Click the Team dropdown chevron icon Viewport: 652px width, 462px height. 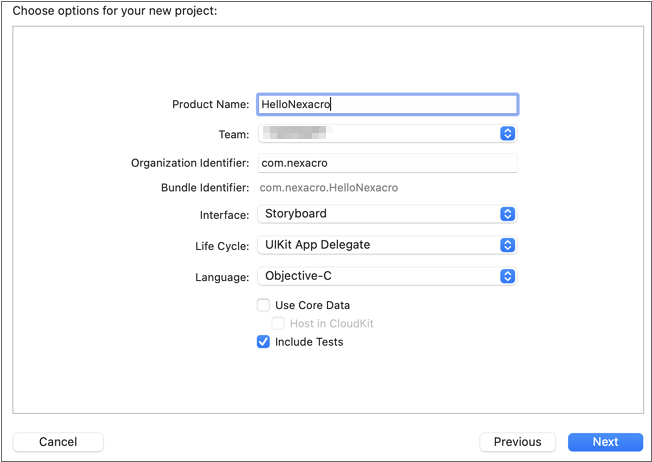pyautogui.click(x=507, y=134)
